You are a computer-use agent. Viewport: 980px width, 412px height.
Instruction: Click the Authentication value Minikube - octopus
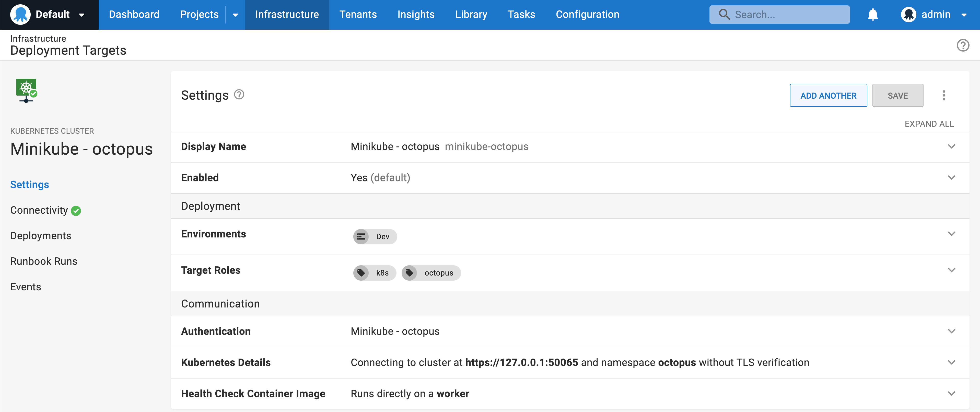[x=395, y=331]
